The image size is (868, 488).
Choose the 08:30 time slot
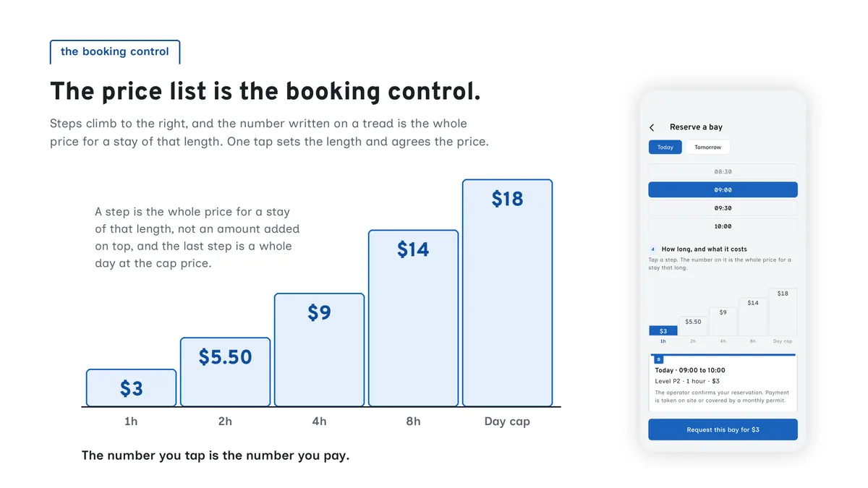click(723, 172)
